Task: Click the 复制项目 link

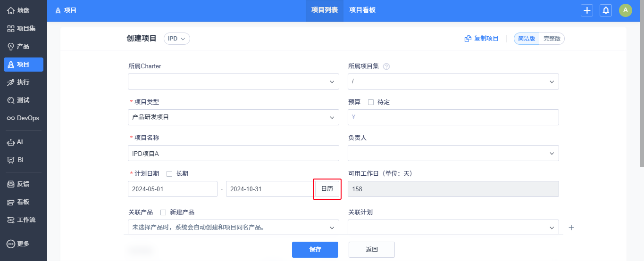Action: [482, 39]
